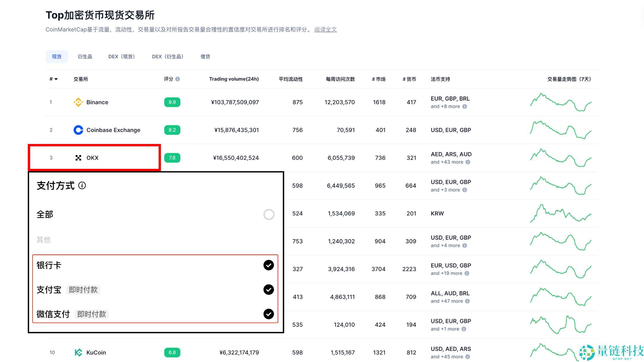
Task: Click the # column sort arrow
Action: pos(56,79)
